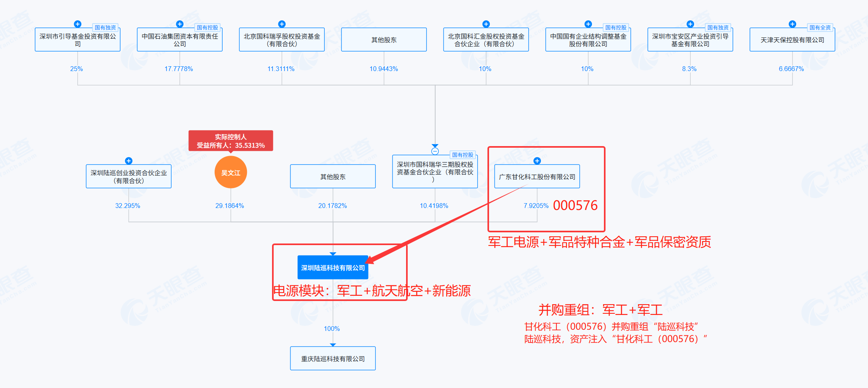Screen dimensions: 868x388
Task: Open 中国石油集团资本有限责任公司 node
Action: 180,40
